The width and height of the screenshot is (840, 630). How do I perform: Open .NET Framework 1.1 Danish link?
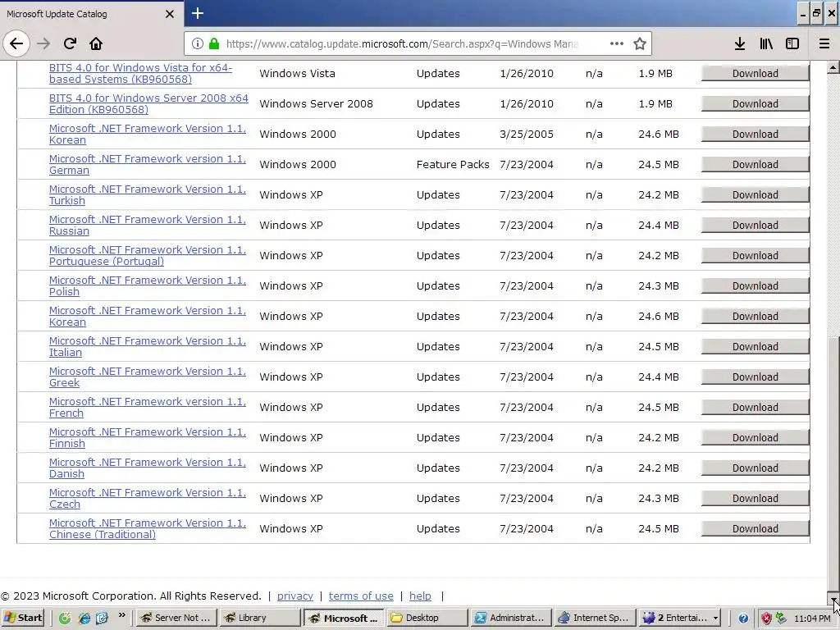click(148, 468)
